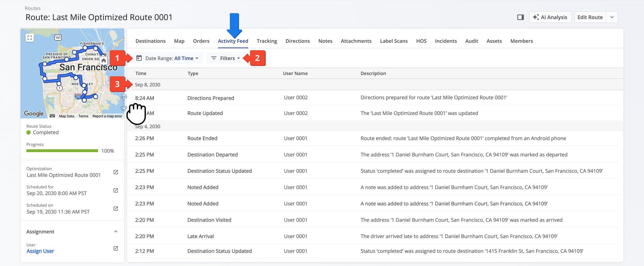Open the Members tab

pos(521,41)
